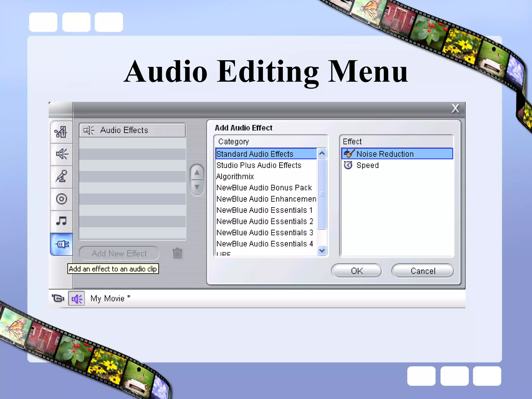Select NewBlue Audio Essentials 4

tap(266, 244)
